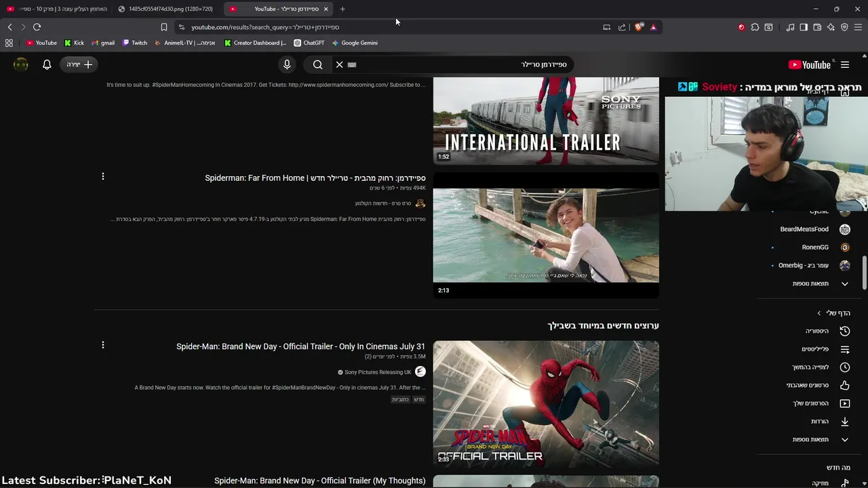868x488 pixels.
Task: Open the Kick bookmark
Action: coord(74,43)
